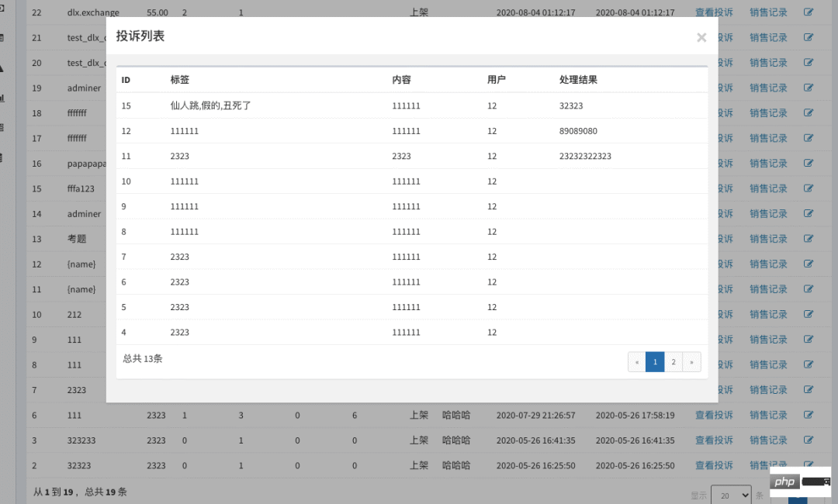
Task: Click the edit icon for row 3
Action: 809,440
